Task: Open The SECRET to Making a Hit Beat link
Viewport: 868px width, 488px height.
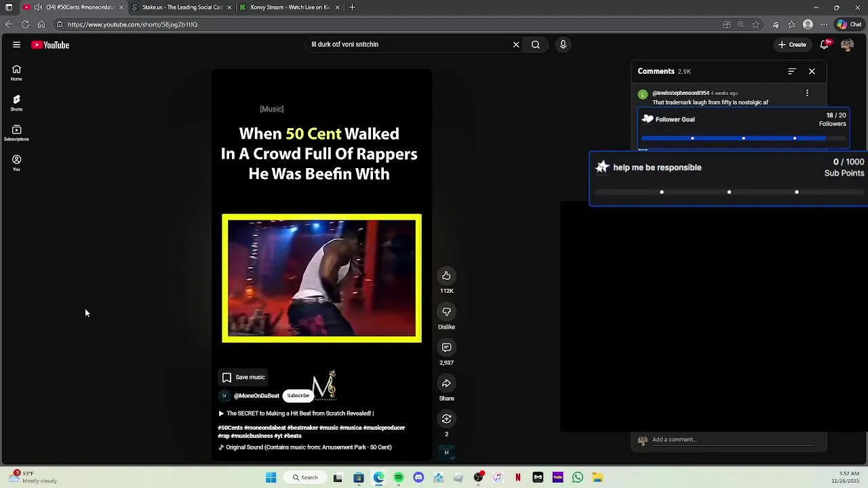Action: click(296, 413)
